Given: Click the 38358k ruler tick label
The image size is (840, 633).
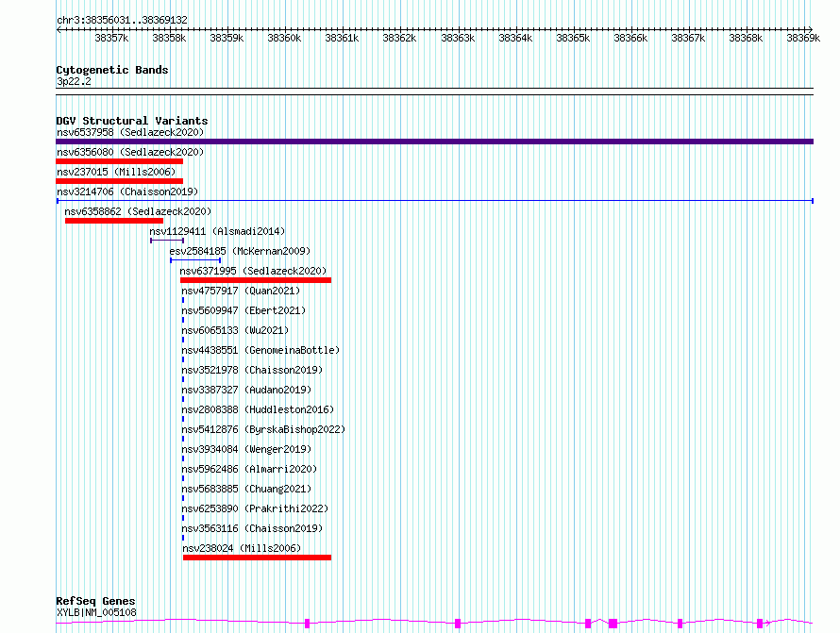Looking at the screenshot, I should (169, 38).
